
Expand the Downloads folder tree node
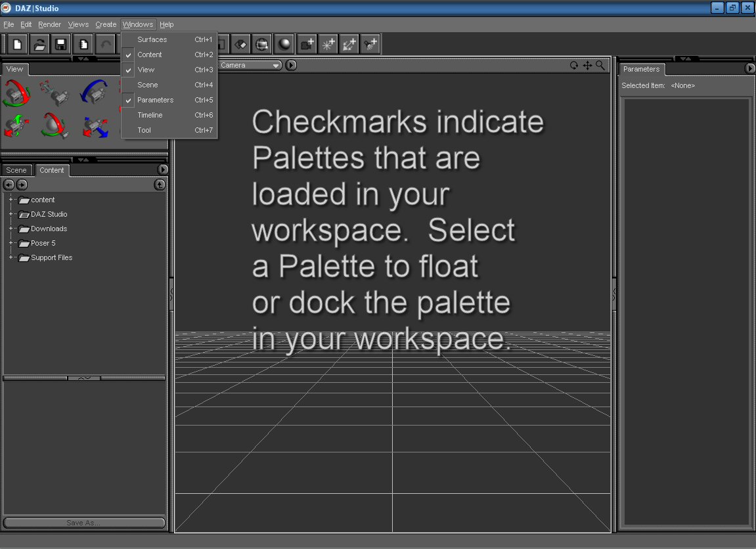point(11,229)
